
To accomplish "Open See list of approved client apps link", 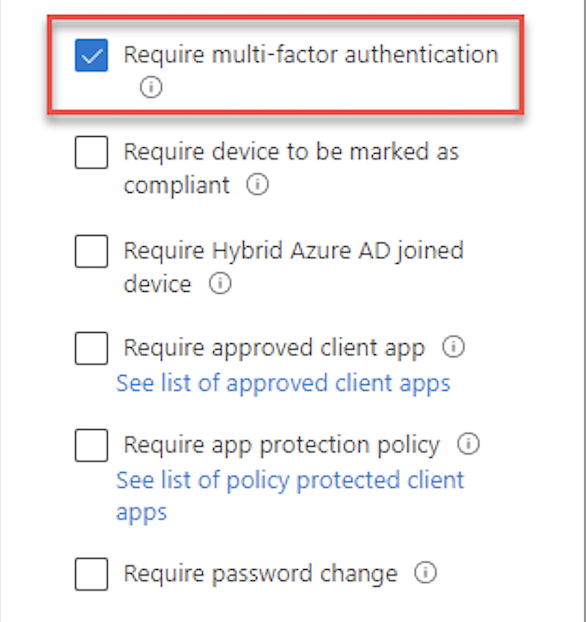I will point(283,383).
